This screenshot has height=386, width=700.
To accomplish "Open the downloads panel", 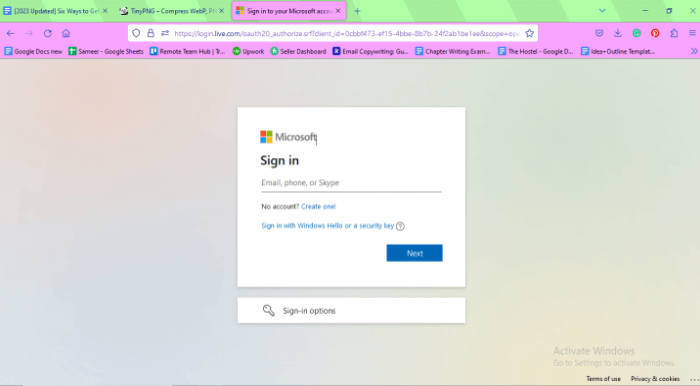I will 618,33.
